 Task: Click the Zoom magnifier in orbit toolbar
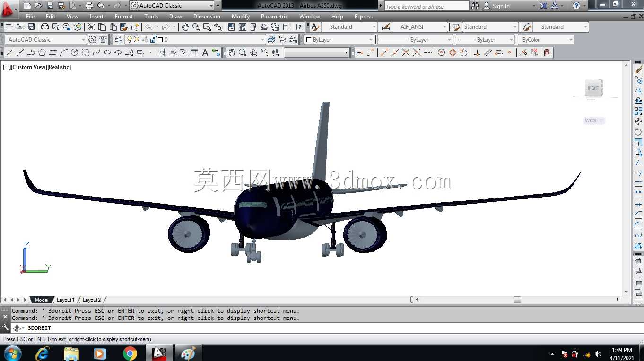point(242,52)
